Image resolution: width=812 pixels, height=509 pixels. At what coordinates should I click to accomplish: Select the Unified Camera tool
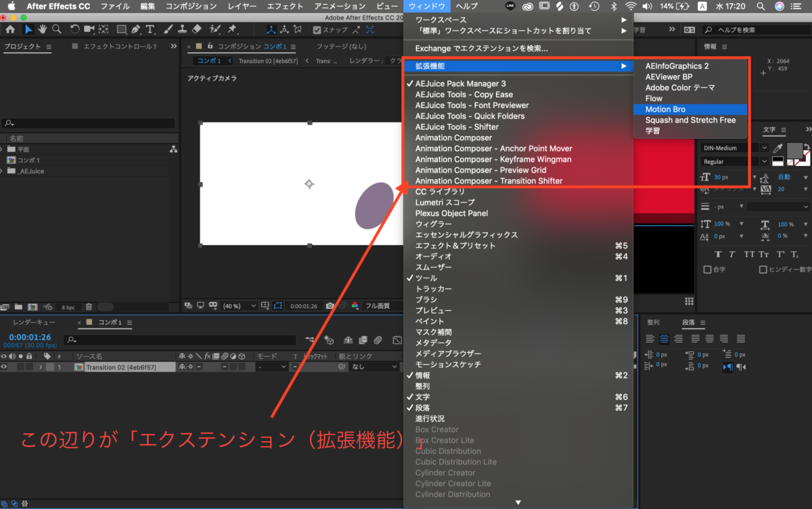pos(89,30)
